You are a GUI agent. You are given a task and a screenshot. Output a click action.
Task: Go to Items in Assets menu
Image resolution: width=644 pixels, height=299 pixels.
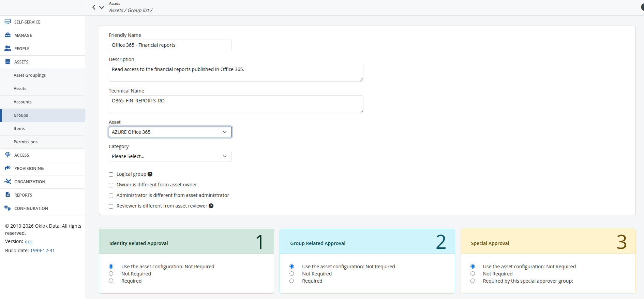click(x=43, y=129)
